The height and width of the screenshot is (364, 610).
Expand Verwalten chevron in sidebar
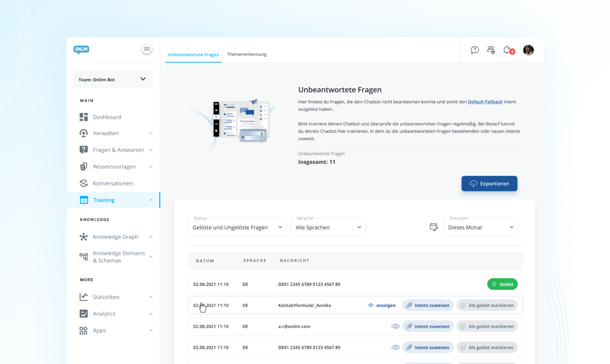[151, 133]
